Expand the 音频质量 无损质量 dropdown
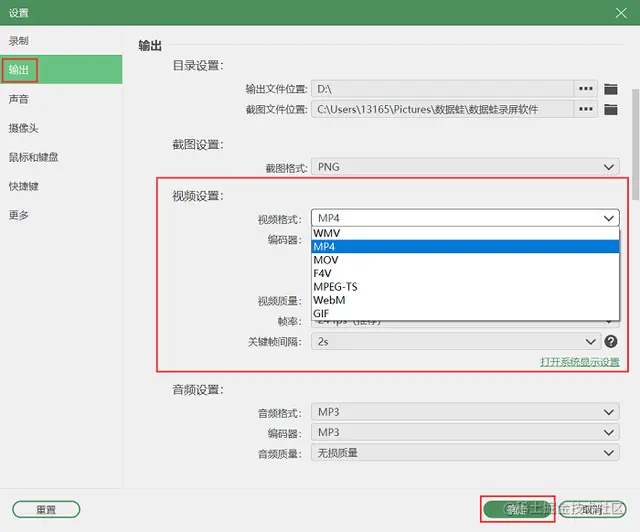The image size is (640, 532). click(465, 453)
